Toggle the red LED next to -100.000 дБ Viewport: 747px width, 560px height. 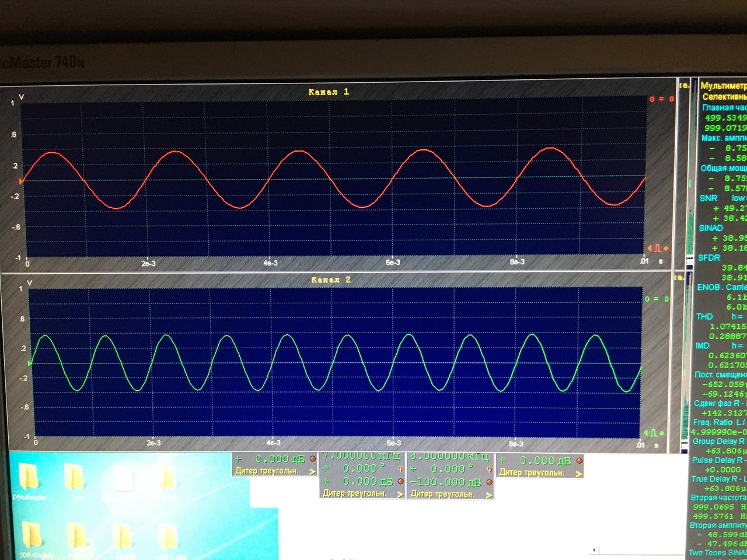point(489,482)
